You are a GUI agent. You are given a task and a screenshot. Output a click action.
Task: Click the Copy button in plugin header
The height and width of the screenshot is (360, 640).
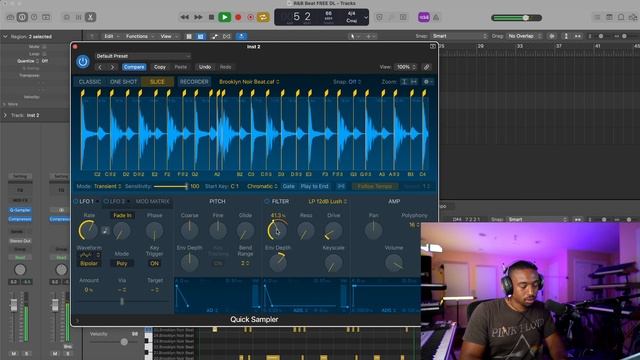pyautogui.click(x=160, y=67)
